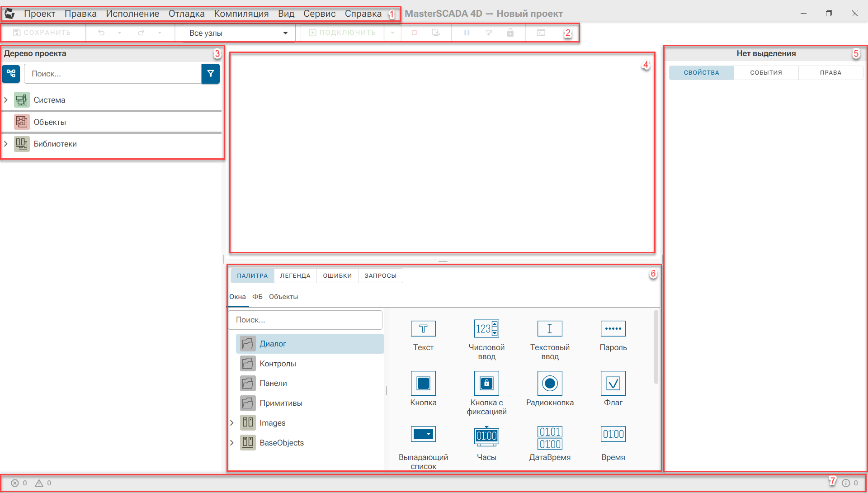Switch to the Ошибки tab
The width and height of the screenshot is (868, 493).
pos(337,276)
